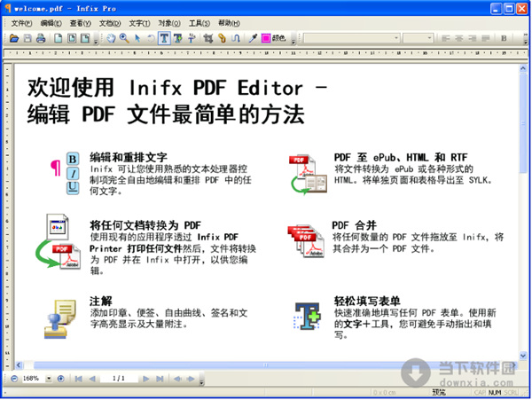The height and width of the screenshot is (400, 532).
Task: Open the 帮助(H) menu
Action: pyautogui.click(x=229, y=23)
